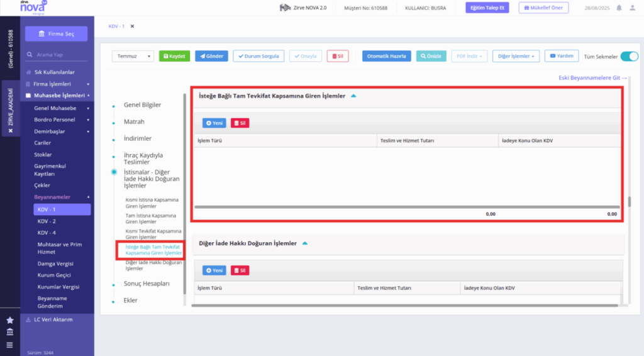The image size is (644, 356).
Task: Select KDV - 2 in Beyannameler menu
Action: (47, 221)
